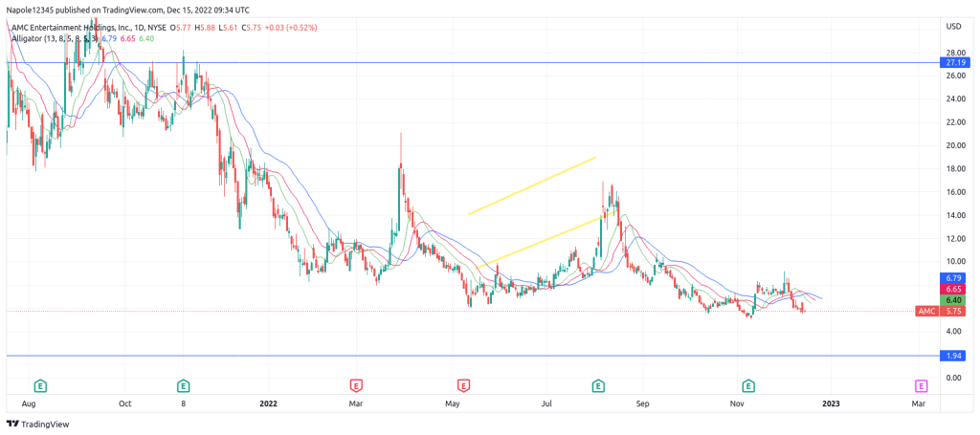Click the AMC 5.75 last price tag
The height and width of the screenshot is (435, 980).
click(943, 311)
